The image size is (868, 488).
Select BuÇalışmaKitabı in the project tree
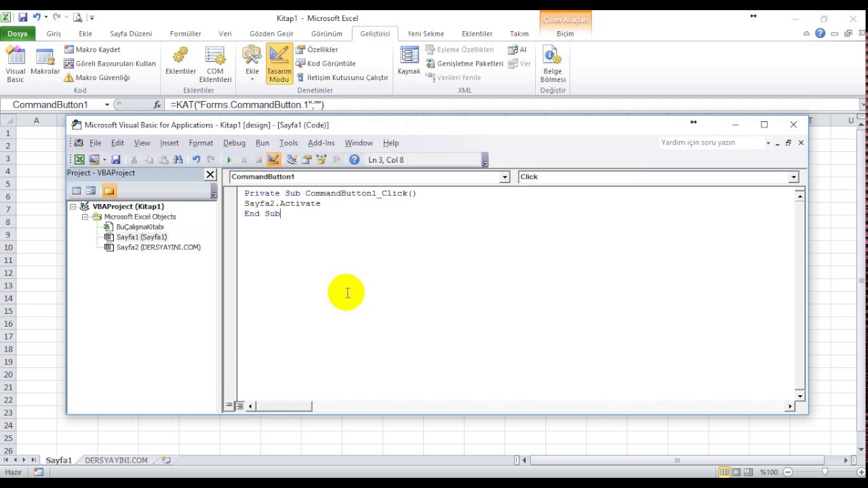click(140, 227)
